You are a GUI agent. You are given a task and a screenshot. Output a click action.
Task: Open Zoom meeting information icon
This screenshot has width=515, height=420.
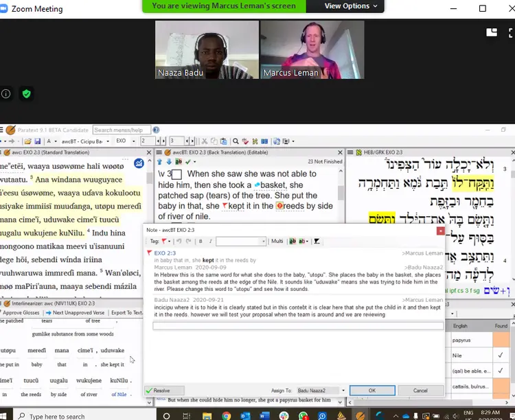pos(6,94)
